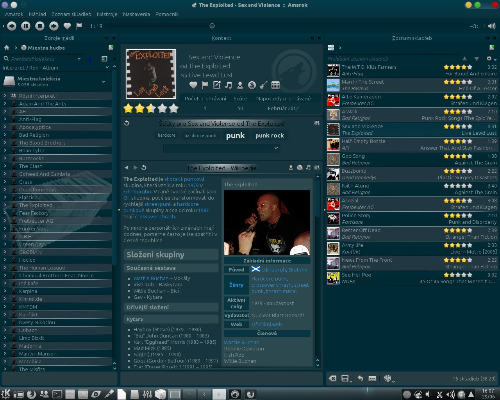
Task: Select the punk rock tag
Action: [270, 135]
